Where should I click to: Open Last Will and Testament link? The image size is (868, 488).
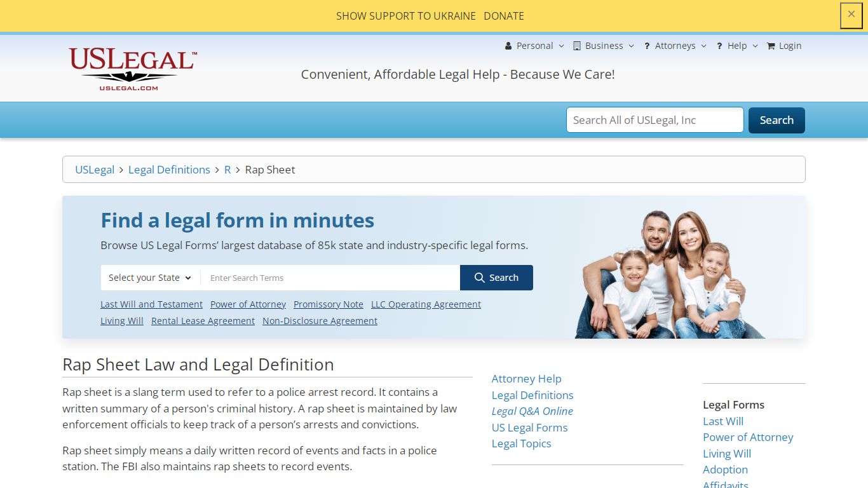pyautogui.click(x=151, y=304)
